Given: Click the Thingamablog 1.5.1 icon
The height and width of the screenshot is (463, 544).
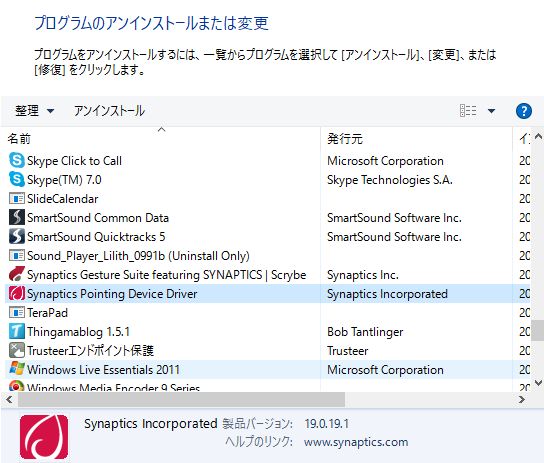Looking at the screenshot, I should point(16,331).
